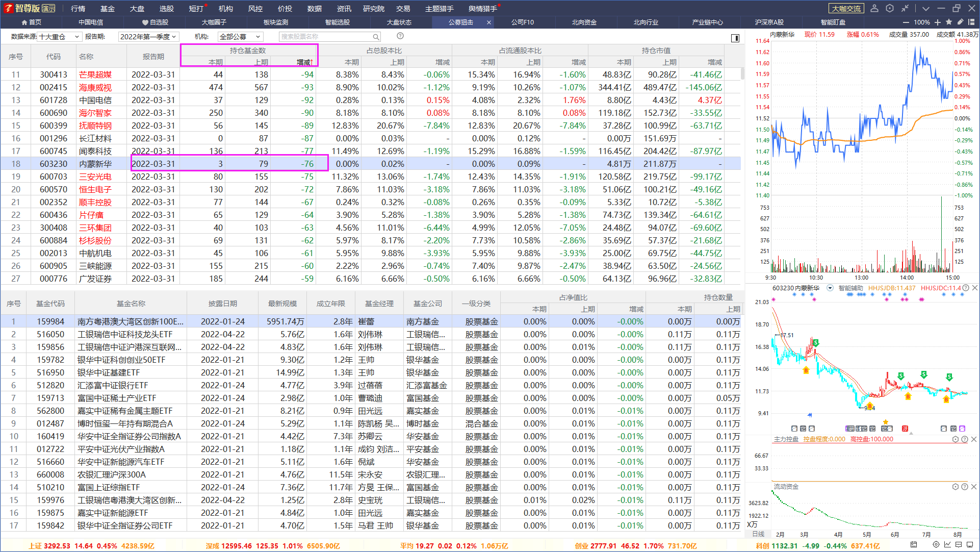Image resolution: width=980 pixels, height=552 pixels.
Task: Click the layout panel icon in tab bar
Action: click(971, 22)
